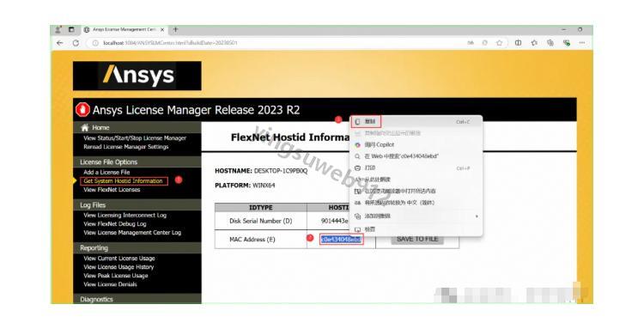Screen dimensions: 644x329
Task: Close the Ansys License Management Center tab
Action: pyautogui.click(x=162, y=29)
